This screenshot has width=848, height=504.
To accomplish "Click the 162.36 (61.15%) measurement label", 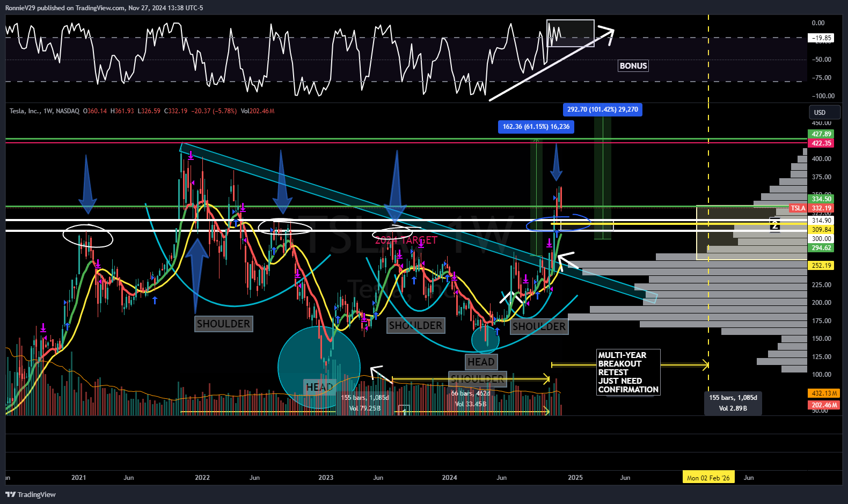I will 536,127.
